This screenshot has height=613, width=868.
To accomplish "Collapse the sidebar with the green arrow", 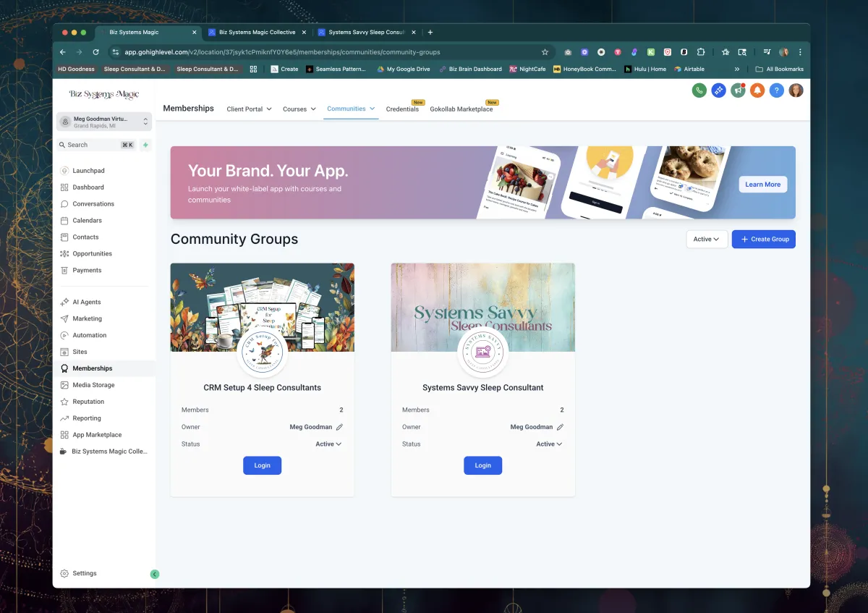I will tap(154, 574).
